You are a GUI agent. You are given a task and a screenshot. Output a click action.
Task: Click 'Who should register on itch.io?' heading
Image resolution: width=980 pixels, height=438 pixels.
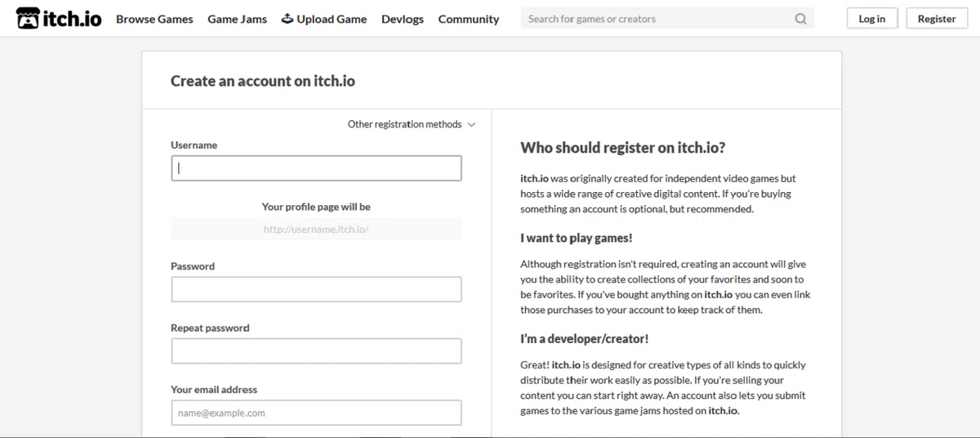pos(622,148)
